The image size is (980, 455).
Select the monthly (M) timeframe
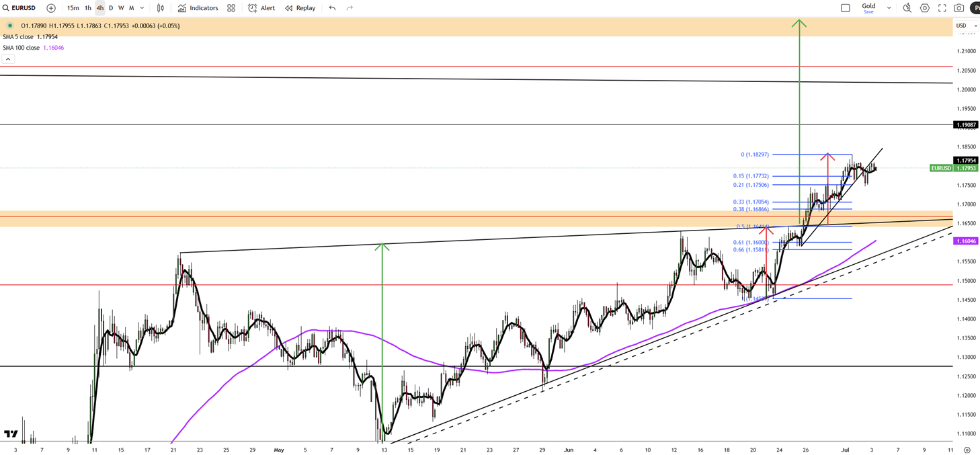(131, 8)
